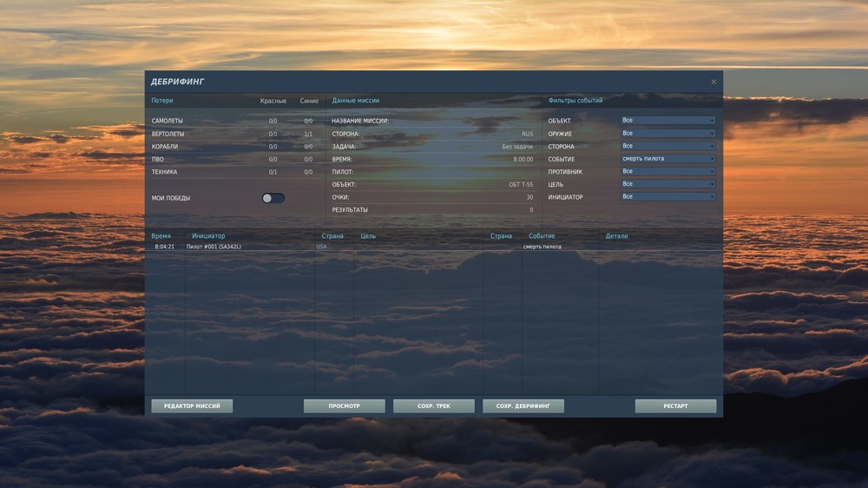868x488 pixels.
Task: Click the Данные миссии heading
Action: point(355,101)
